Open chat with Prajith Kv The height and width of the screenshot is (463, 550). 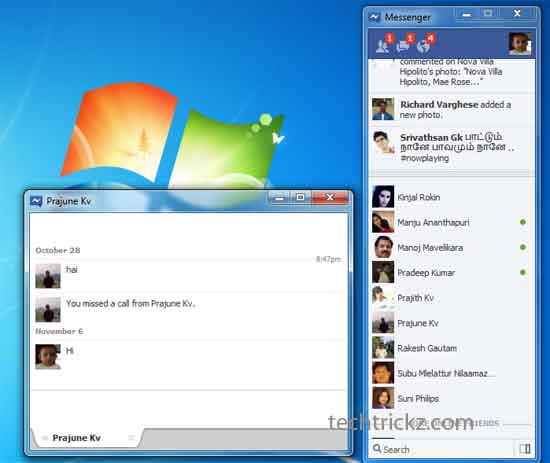[451, 298]
